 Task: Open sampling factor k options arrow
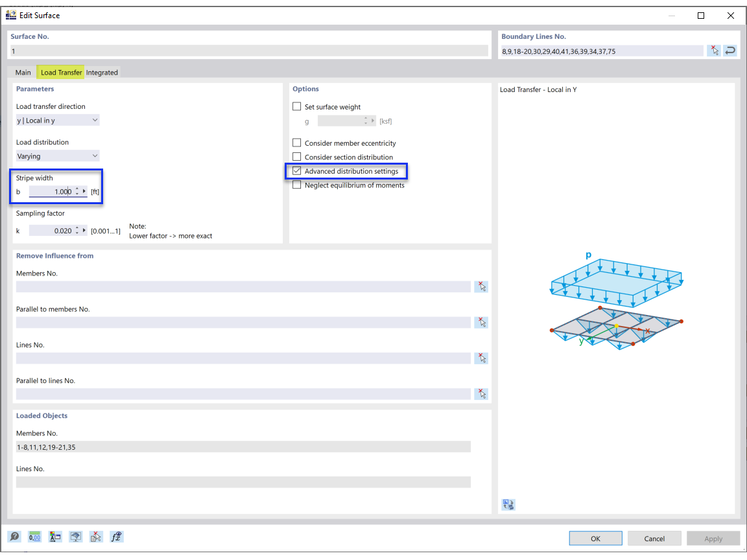(84, 231)
